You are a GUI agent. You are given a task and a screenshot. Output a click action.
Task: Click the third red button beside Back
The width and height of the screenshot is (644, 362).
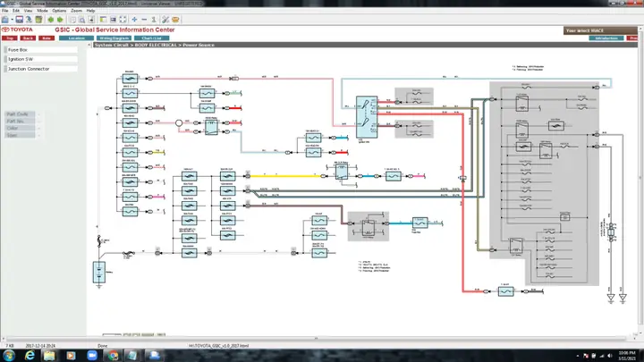(47, 38)
